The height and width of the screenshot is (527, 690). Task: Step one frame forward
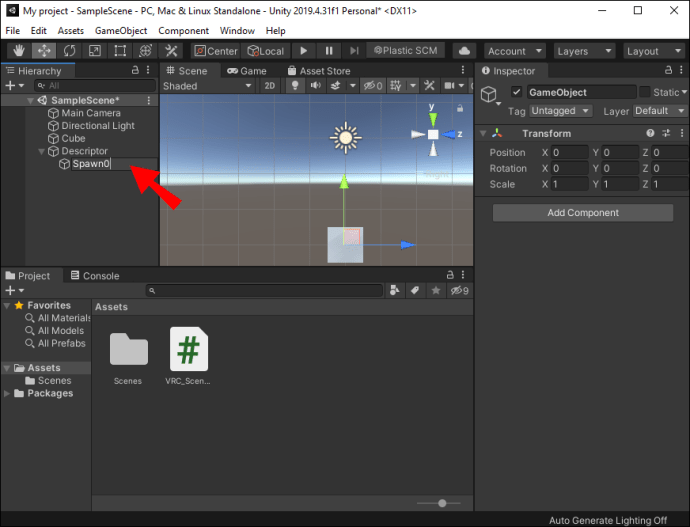tap(354, 51)
